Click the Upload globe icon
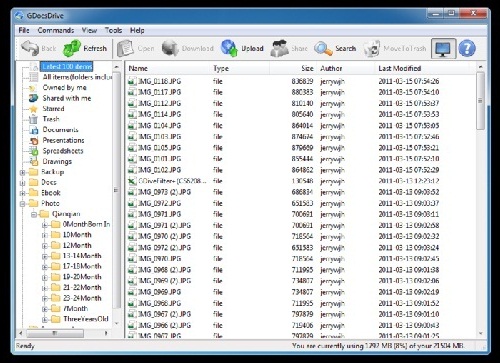This screenshot has height=363, width=500. [229, 48]
